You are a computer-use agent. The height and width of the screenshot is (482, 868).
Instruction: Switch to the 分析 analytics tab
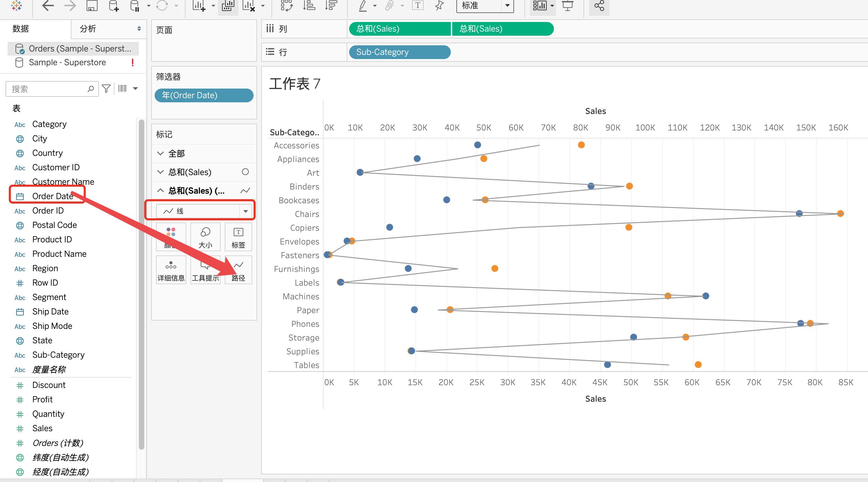coord(88,29)
